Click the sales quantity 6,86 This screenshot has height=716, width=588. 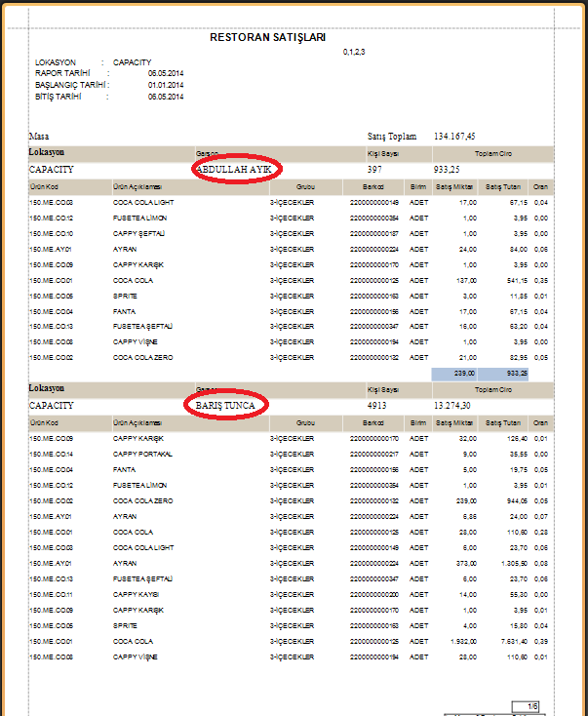point(470,516)
